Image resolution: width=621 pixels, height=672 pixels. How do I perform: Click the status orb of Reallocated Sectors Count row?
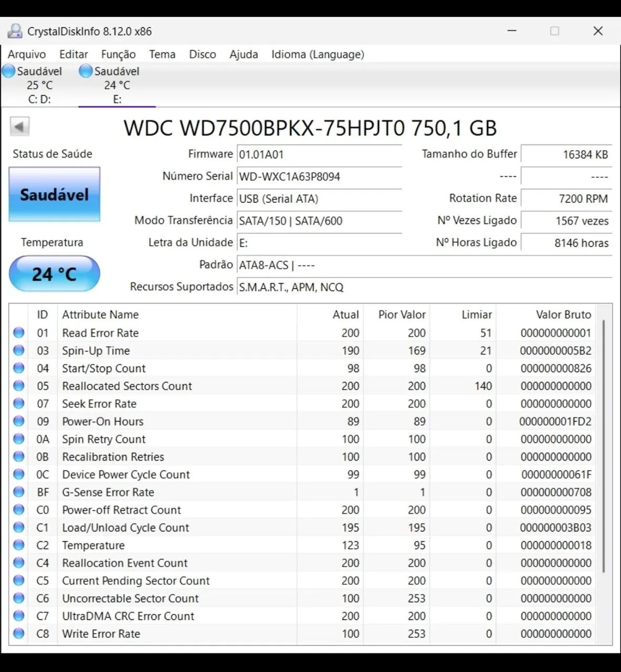[x=19, y=386]
